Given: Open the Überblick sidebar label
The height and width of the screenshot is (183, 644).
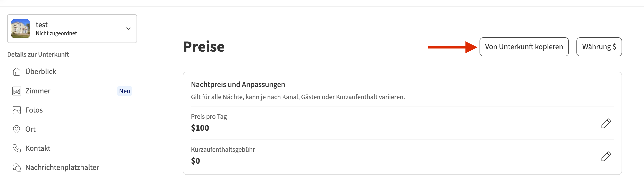Looking at the screenshot, I should (41, 72).
